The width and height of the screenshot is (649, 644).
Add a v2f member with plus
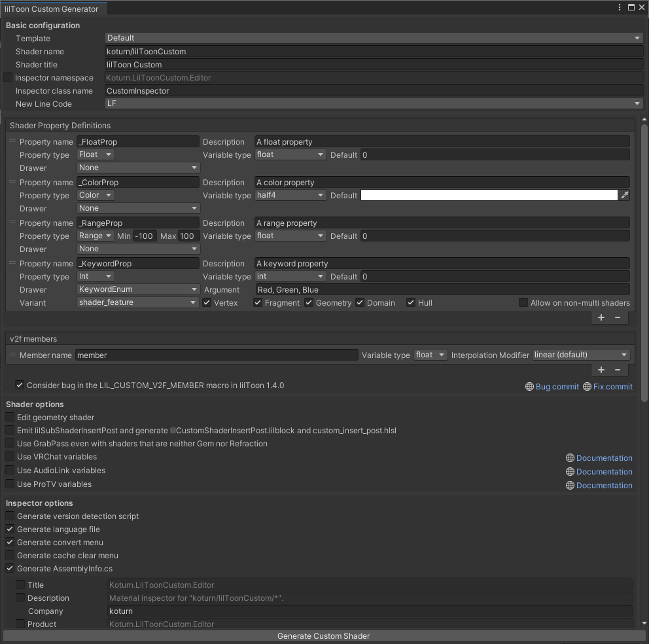click(x=601, y=370)
